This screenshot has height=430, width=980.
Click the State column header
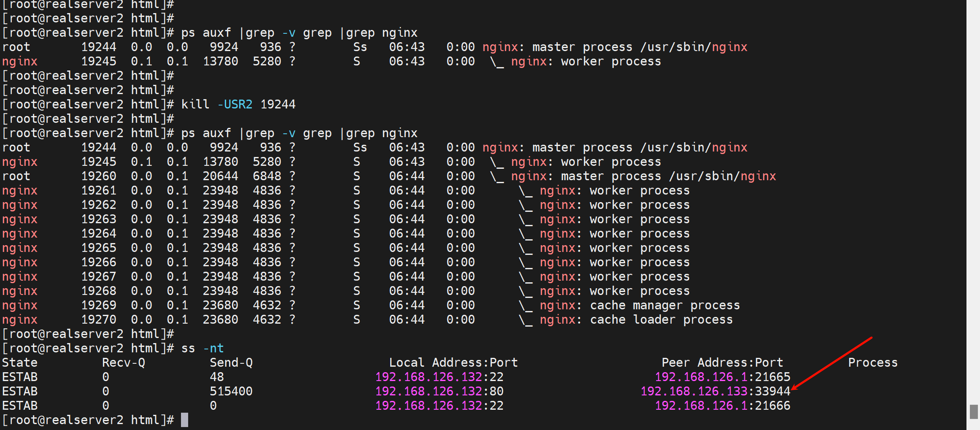(x=20, y=362)
